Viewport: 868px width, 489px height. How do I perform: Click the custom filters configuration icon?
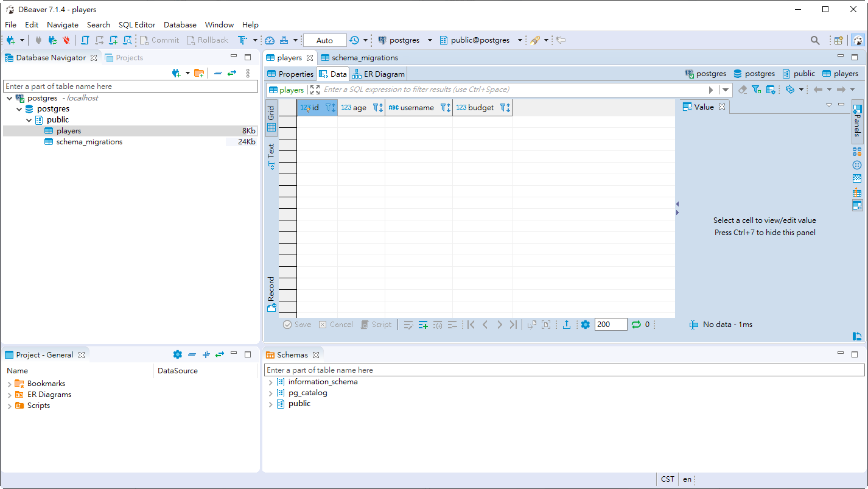pos(771,90)
